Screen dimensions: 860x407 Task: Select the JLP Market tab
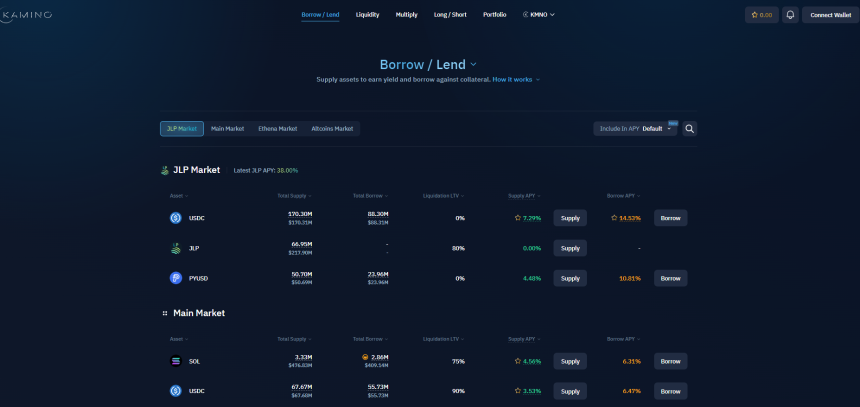(182, 129)
